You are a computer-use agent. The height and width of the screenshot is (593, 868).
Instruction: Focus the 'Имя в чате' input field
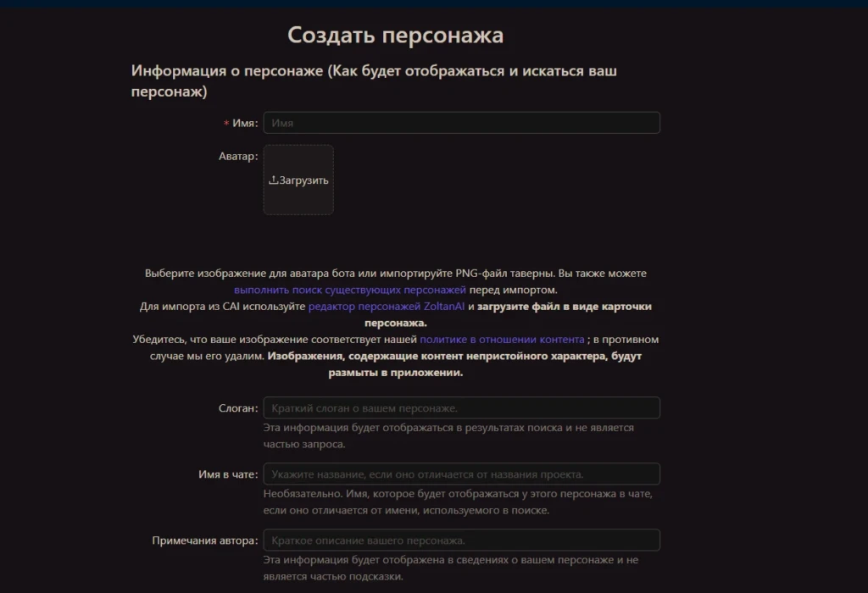click(x=461, y=474)
